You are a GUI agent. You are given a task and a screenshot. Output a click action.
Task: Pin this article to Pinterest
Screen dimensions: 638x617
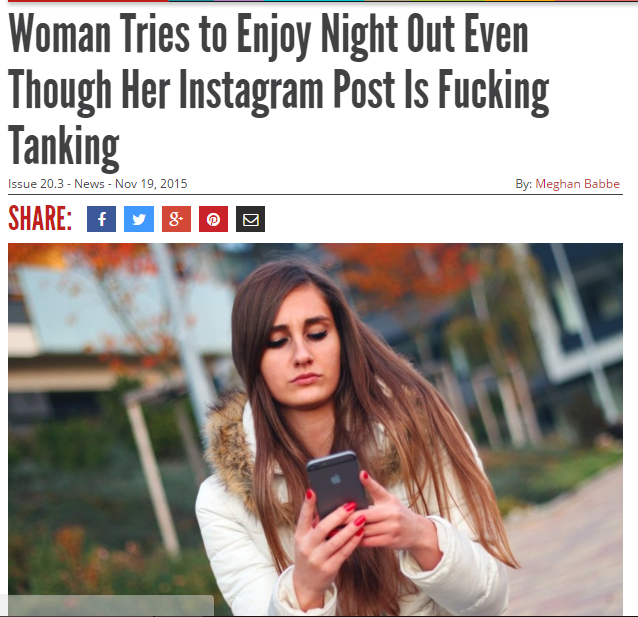click(x=213, y=219)
